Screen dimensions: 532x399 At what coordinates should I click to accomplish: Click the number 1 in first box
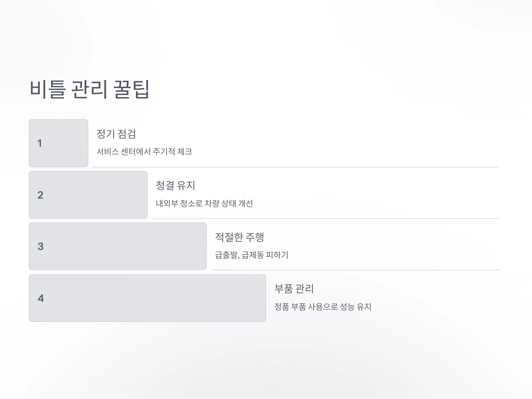[40, 143]
